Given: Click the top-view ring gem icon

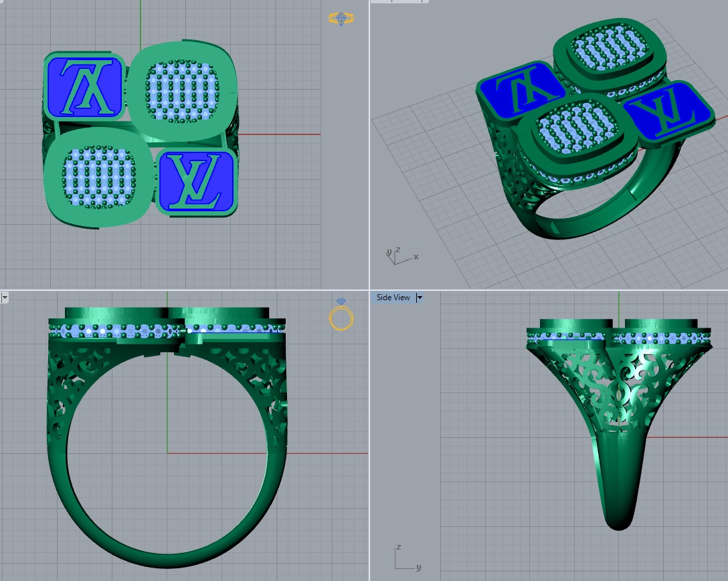Looking at the screenshot, I should pos(341,19).
